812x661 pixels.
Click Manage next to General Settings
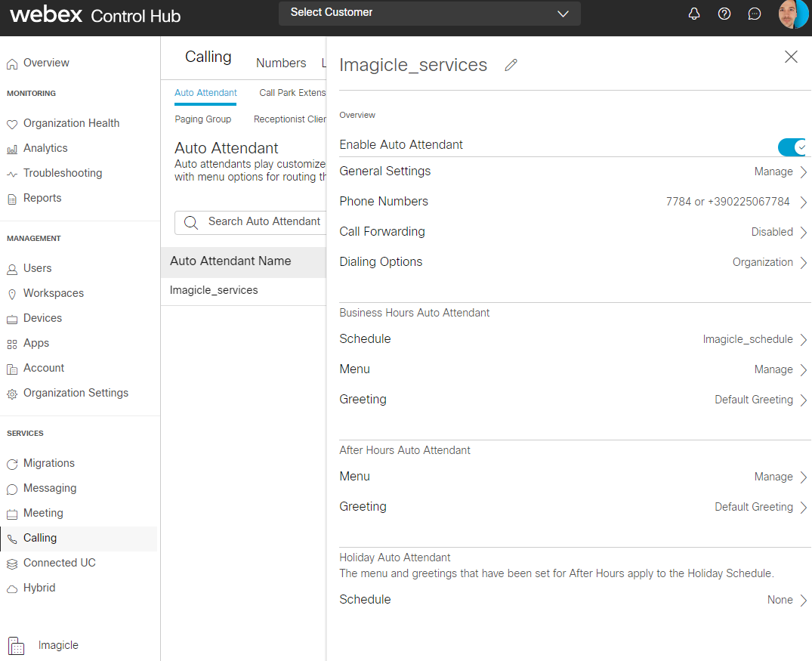773,171
